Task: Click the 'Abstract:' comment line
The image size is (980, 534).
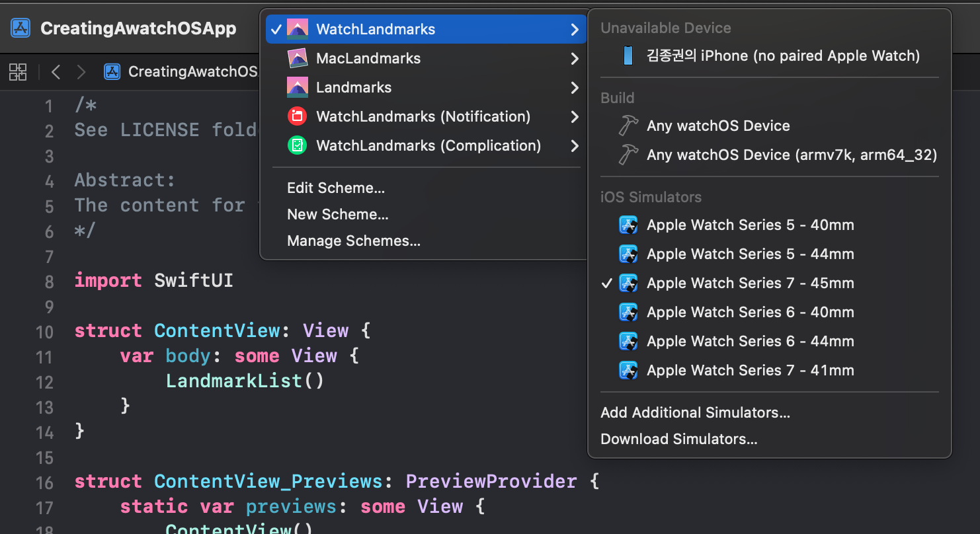Action: (x=125, y=180)
